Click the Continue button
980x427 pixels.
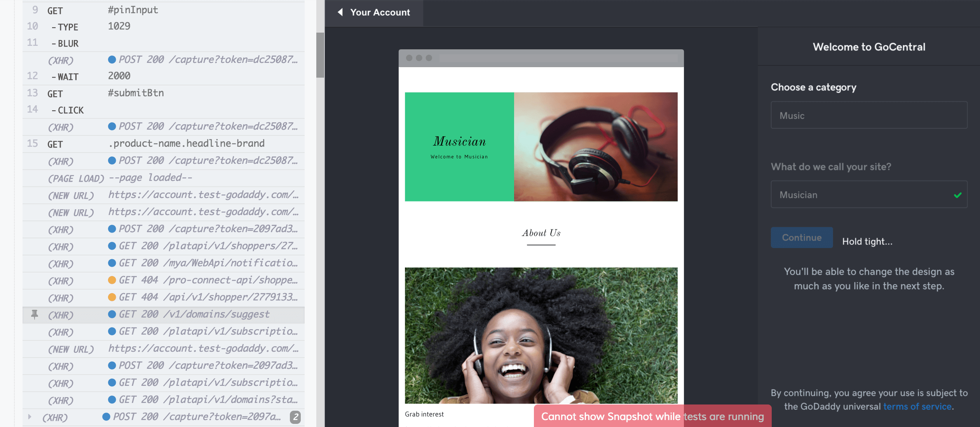tap(802, 238)
